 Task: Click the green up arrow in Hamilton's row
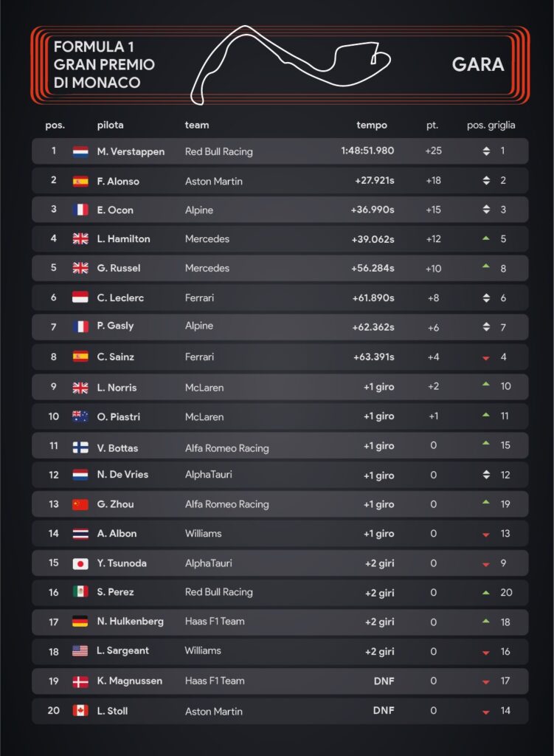(486, 238)
